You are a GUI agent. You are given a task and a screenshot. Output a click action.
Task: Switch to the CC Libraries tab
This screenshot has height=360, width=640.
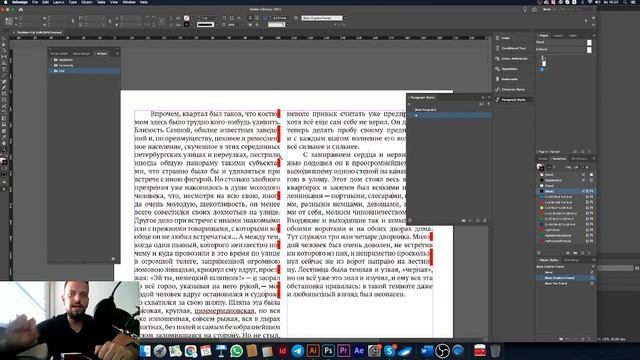[x=579, y=159]
